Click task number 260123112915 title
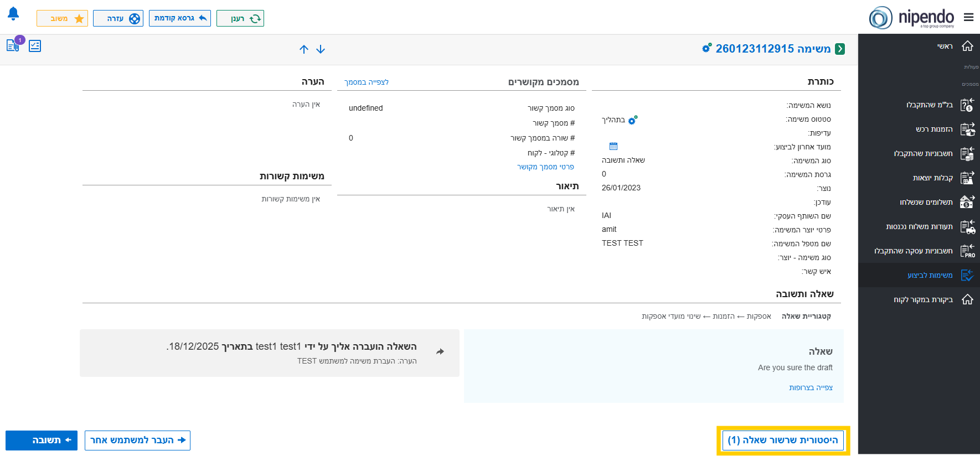Image resolution: width=980 pixels, height=456 pixels. click(x=773, y=49)
